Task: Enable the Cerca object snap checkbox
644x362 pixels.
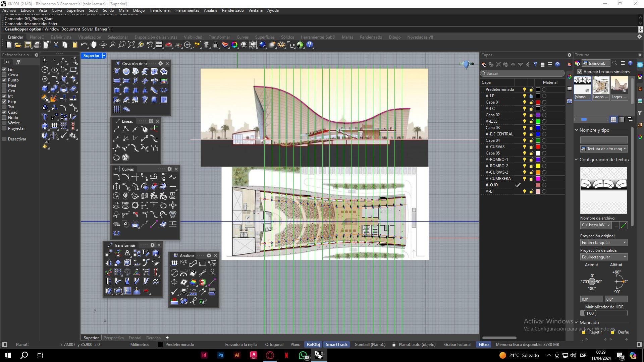Action: [4, 75]
